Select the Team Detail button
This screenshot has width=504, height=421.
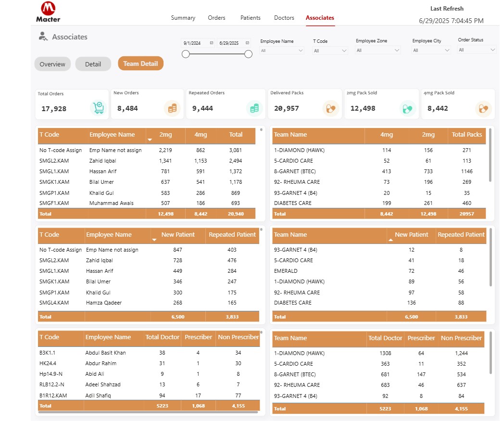pyautogui.click(x=141, y=64)
